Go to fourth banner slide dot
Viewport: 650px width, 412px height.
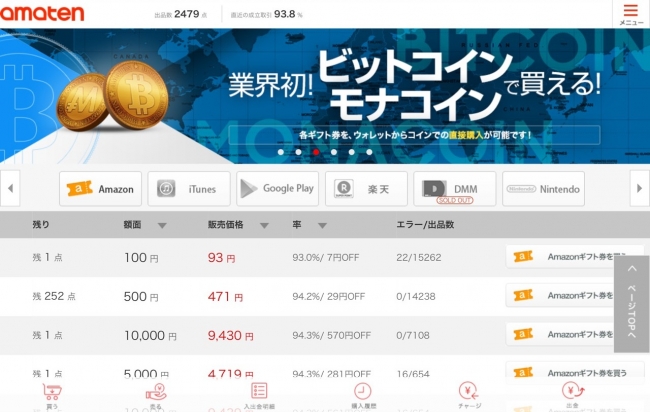pyautogui.click(x=334, y=152)
